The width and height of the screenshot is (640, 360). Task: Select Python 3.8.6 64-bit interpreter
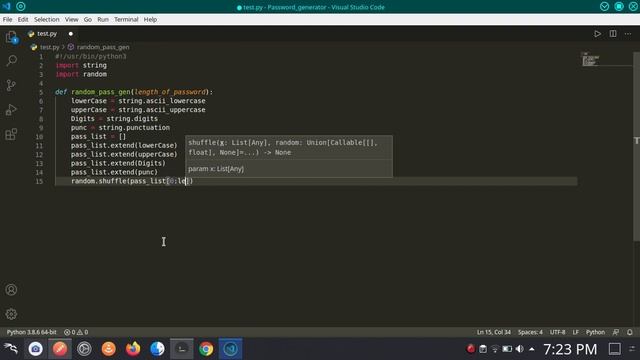point(32,332)
